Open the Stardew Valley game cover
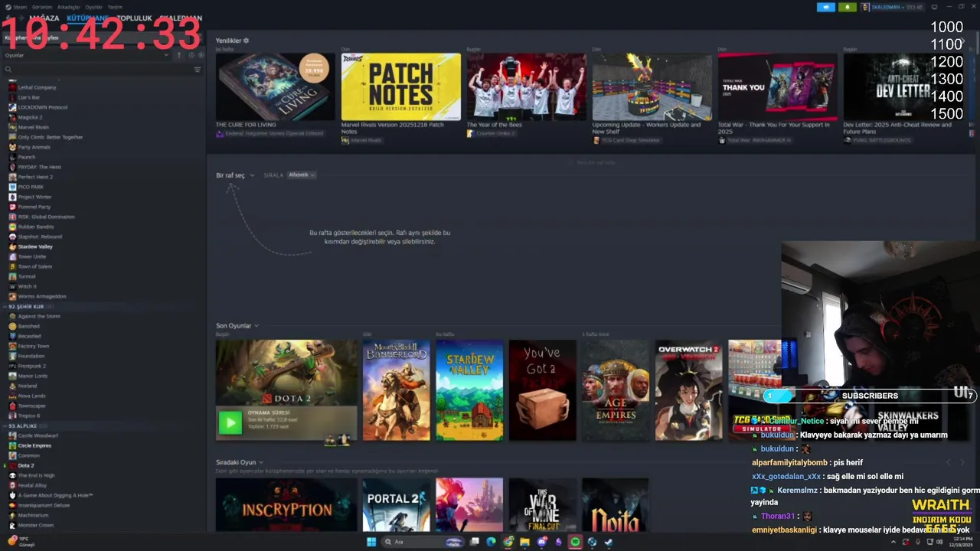 [x=469, y=390]
